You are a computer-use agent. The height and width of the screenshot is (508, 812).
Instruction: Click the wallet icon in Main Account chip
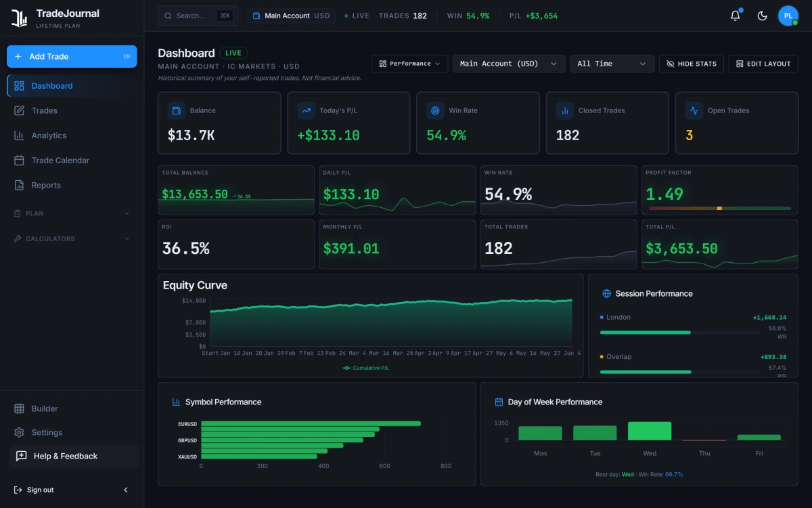tap(257, 16)
